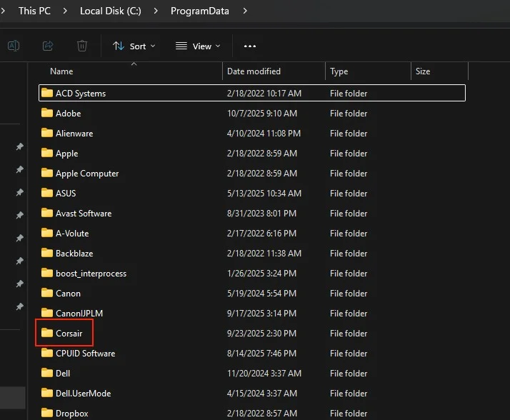Click the Backblaze folder icon
The image size is (510, 420).
coord(47,254)
